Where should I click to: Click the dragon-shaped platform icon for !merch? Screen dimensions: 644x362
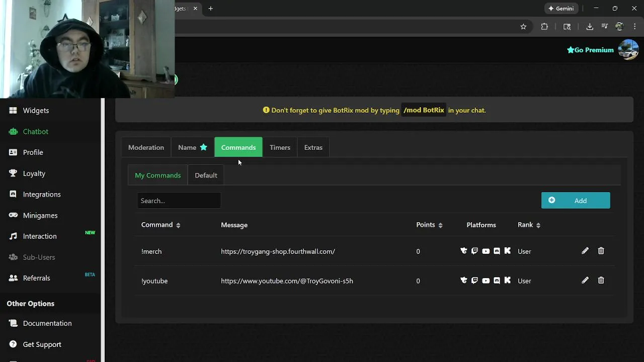[464, 251]
